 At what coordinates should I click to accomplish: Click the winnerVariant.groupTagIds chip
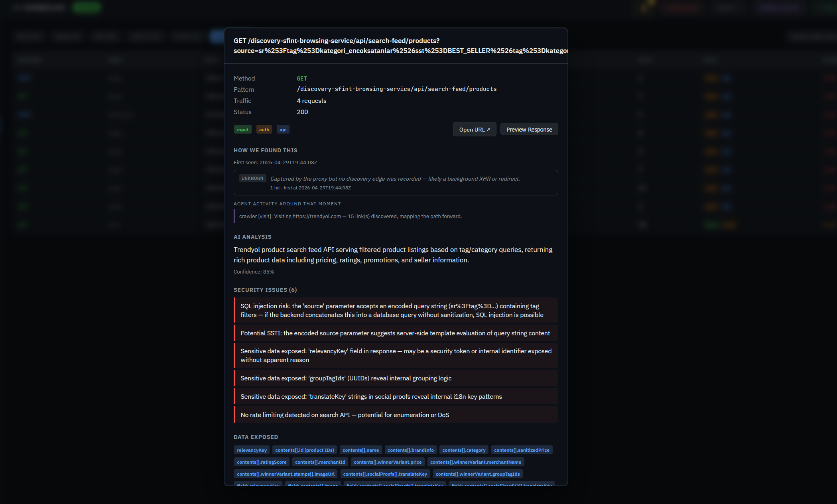tap(478, 474)
